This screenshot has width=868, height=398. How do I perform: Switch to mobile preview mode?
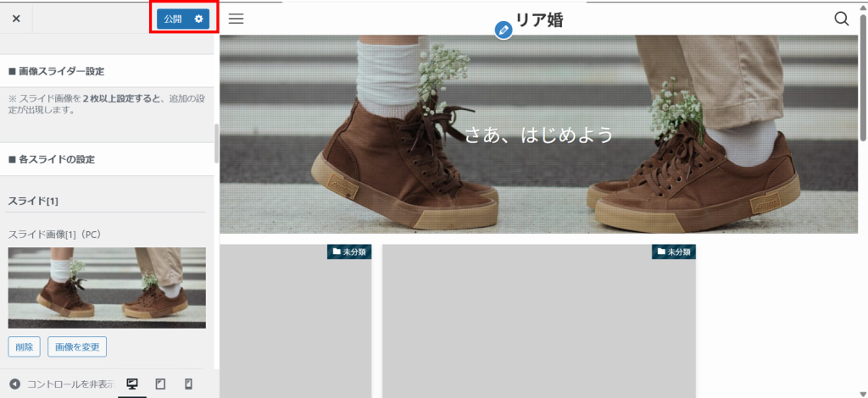pos(188,384)
